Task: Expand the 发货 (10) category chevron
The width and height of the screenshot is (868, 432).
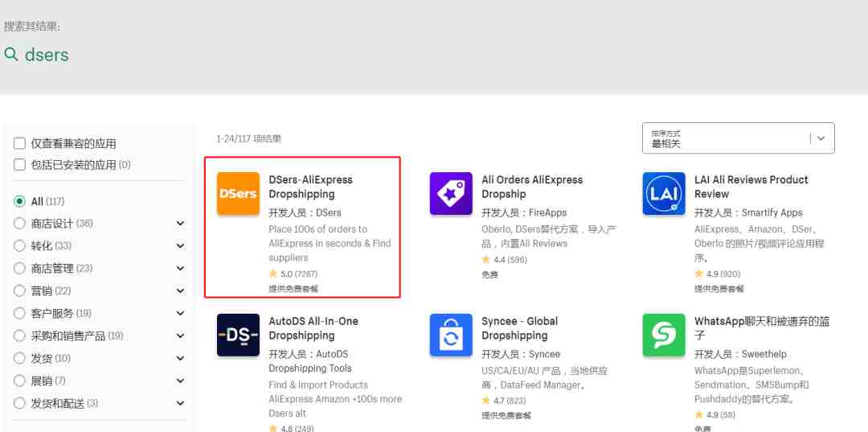Action: point(181,358)
